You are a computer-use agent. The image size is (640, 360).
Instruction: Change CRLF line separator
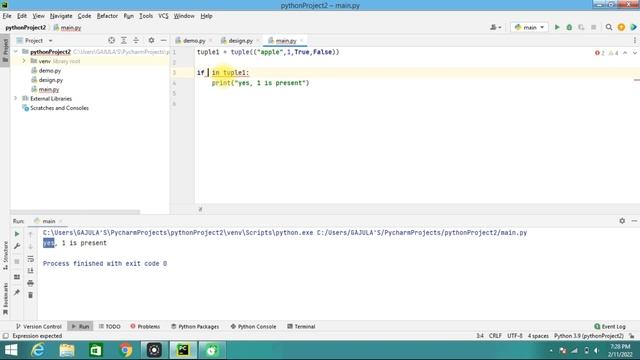495,336
